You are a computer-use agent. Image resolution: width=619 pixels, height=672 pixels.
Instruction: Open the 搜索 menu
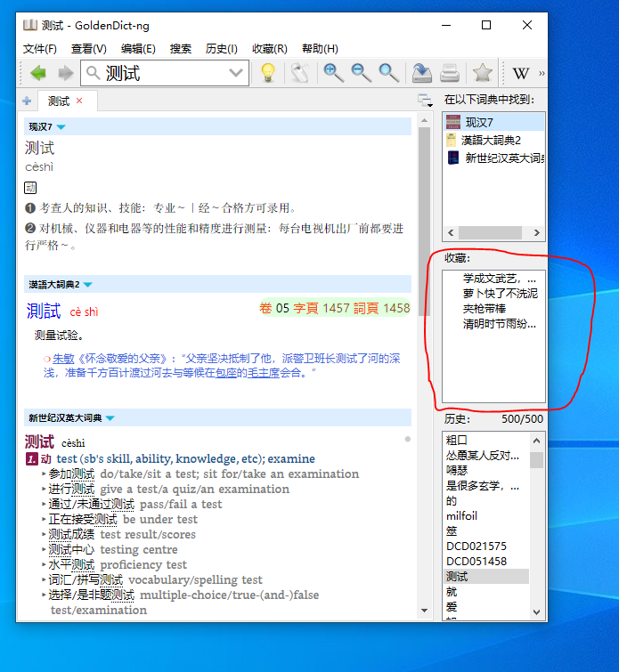tap(180, 49)
